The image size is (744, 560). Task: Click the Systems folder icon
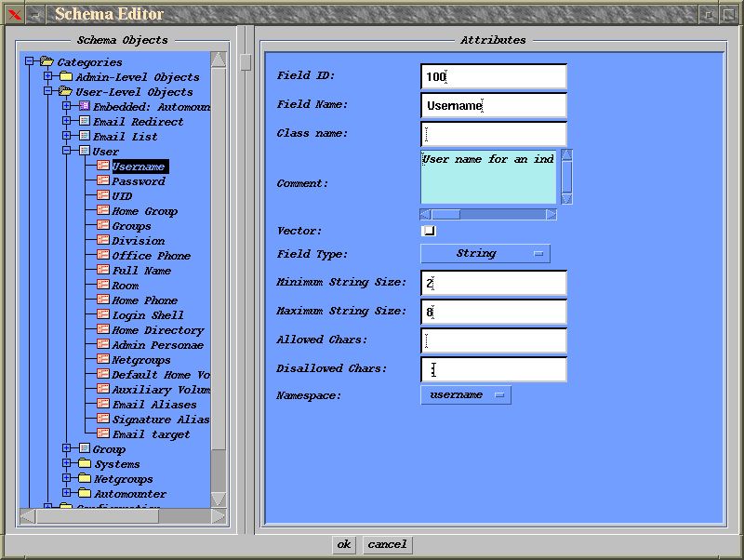[85, 462]
